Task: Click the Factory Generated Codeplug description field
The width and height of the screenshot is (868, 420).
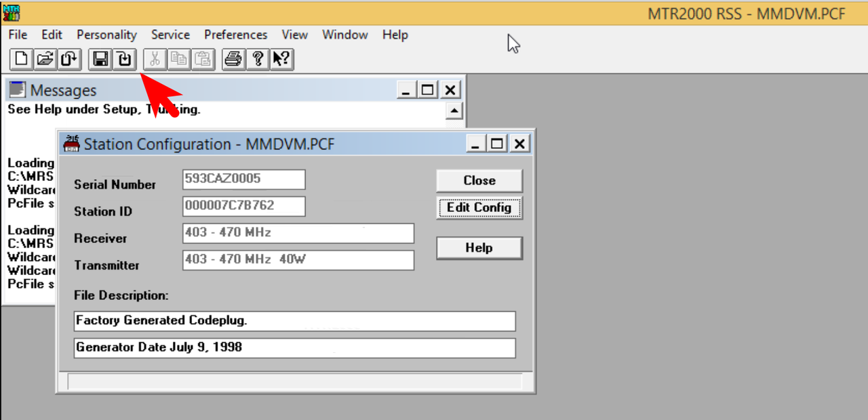Action: click(x=295, y=321)
